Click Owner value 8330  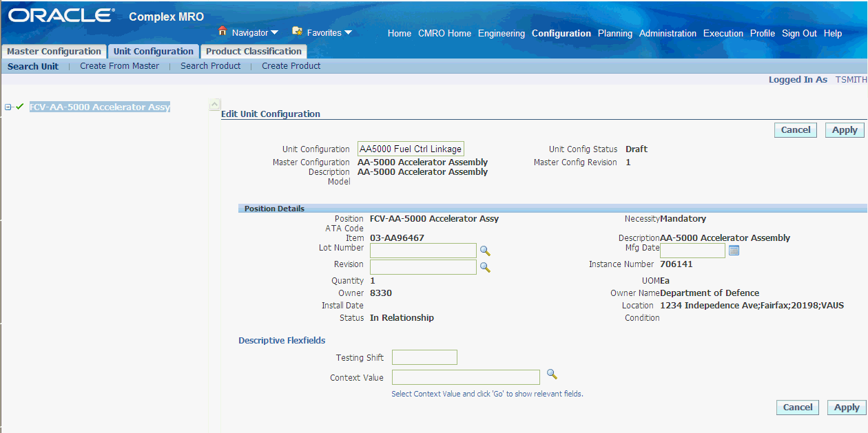tap(381, 293)
